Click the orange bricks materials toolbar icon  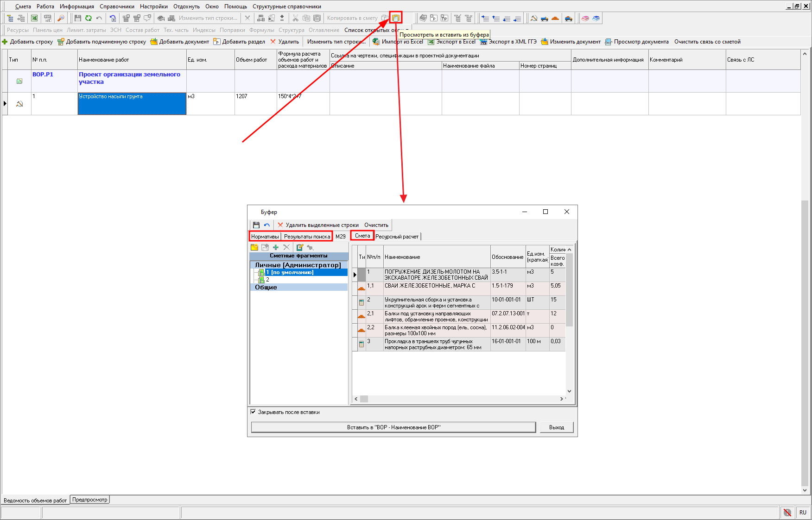pos(555,18)
